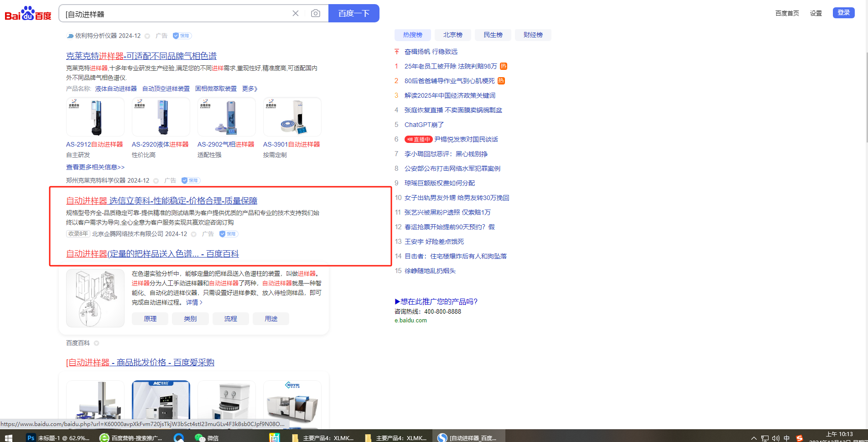Open WeChat (微信) from the taskbar
The image size is (868, 442).
[207, 438]
